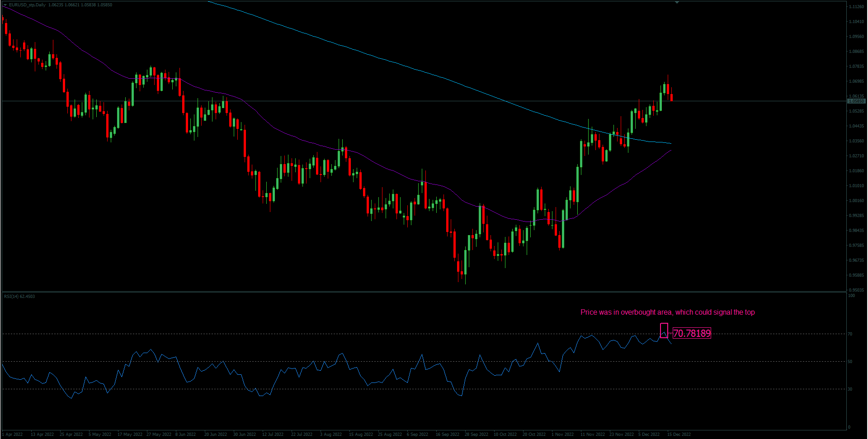Click the 28 Sep 2022 date label
The image size is (868, 439).
(x=476, y=434)
